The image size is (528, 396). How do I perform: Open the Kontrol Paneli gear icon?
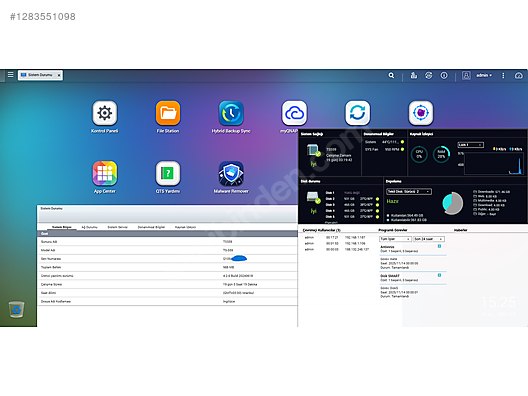105,113
